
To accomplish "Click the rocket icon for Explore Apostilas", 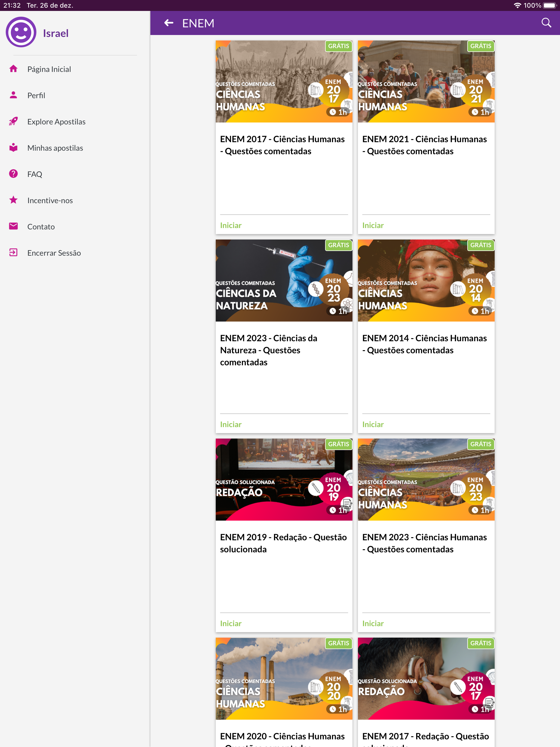I will click(13, 121).
